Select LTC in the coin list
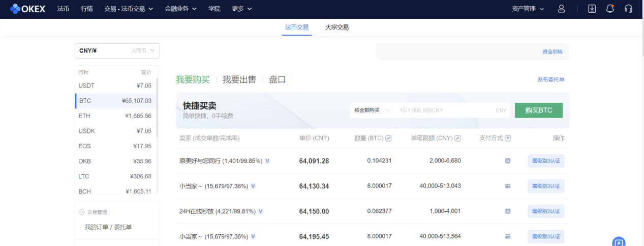Screen dimensions: 644x246 (115, 176)
